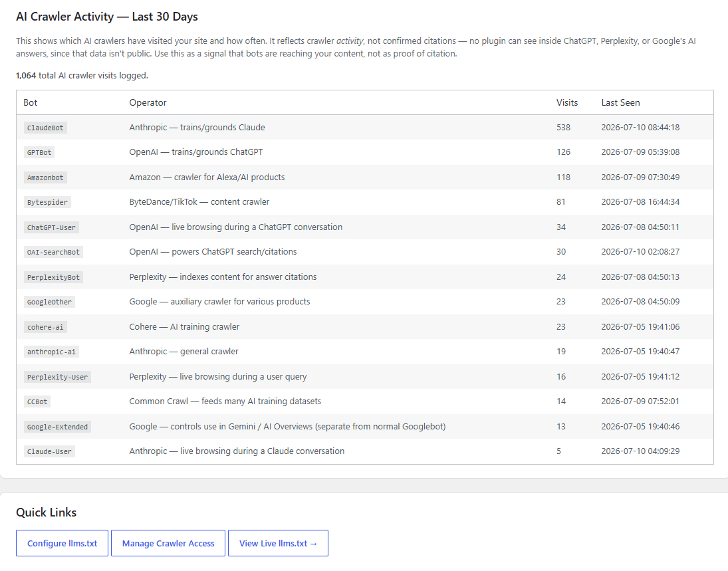Click ChatGPT-User's visit count 34
The width and height of the screenshot is (728, 571).
[561, 227]
